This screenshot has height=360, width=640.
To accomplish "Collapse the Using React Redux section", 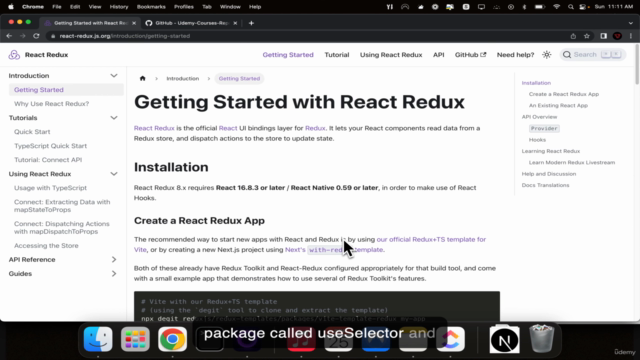I will coord(114,174).
